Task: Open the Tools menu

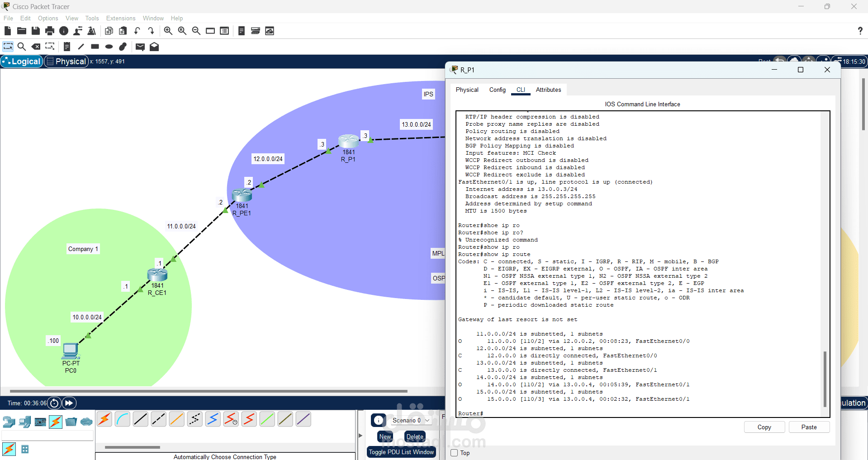Action: [x=92, y=18]
